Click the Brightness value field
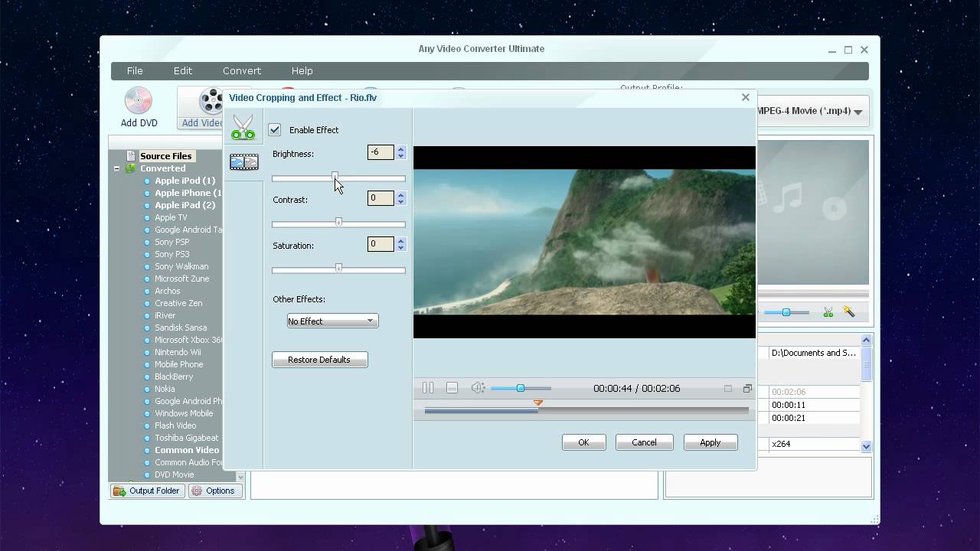The height and width of the screenshot is (551, 980). (x=381, y=152)
